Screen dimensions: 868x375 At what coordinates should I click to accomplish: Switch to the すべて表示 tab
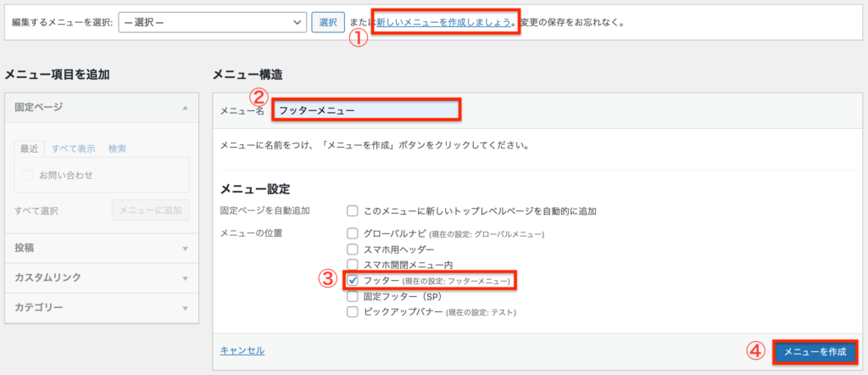tap(73, 148)
